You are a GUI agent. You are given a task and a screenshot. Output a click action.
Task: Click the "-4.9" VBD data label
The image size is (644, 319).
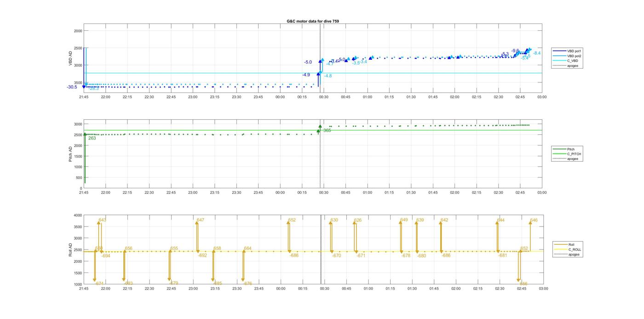pyautogui.click(x=306, y=75)
